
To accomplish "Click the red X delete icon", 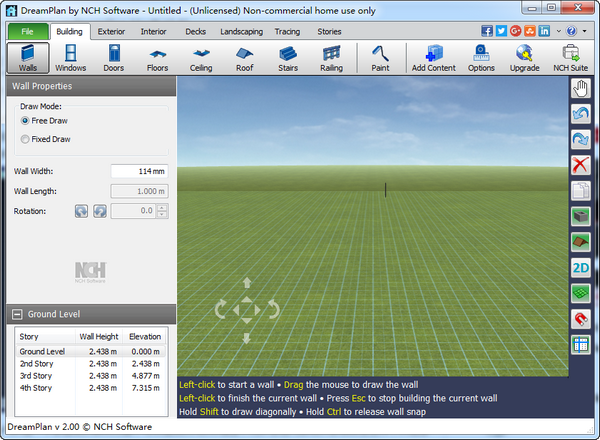I will tap(580, 164).
